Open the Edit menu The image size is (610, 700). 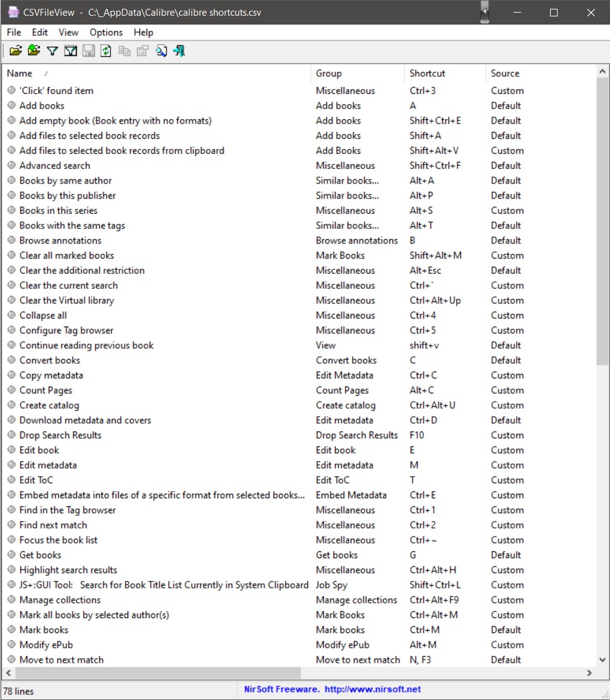(40, 32)
